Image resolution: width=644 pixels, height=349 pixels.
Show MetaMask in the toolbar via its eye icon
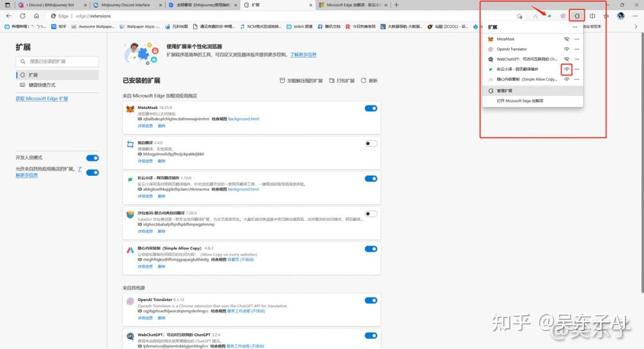[x=566, y=39]
